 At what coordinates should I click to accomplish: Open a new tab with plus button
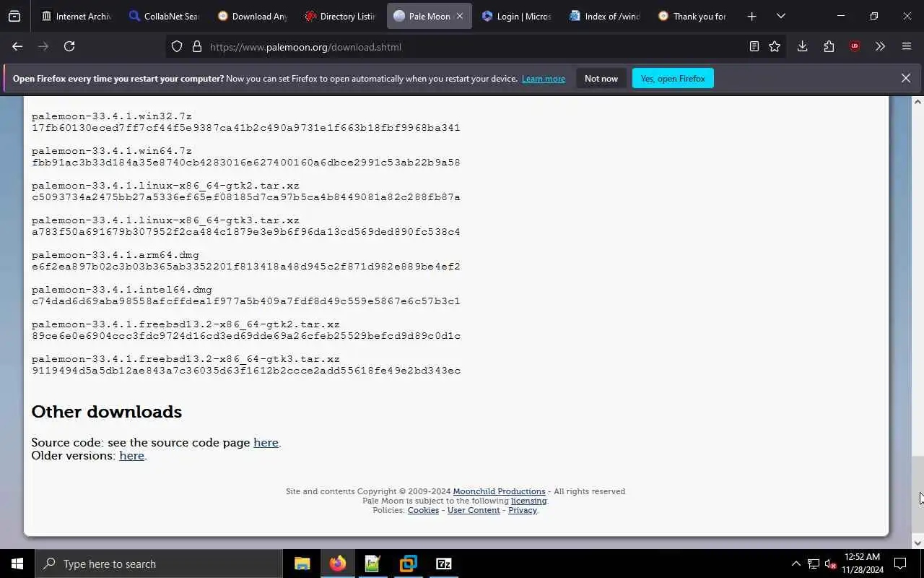(751, 16)
